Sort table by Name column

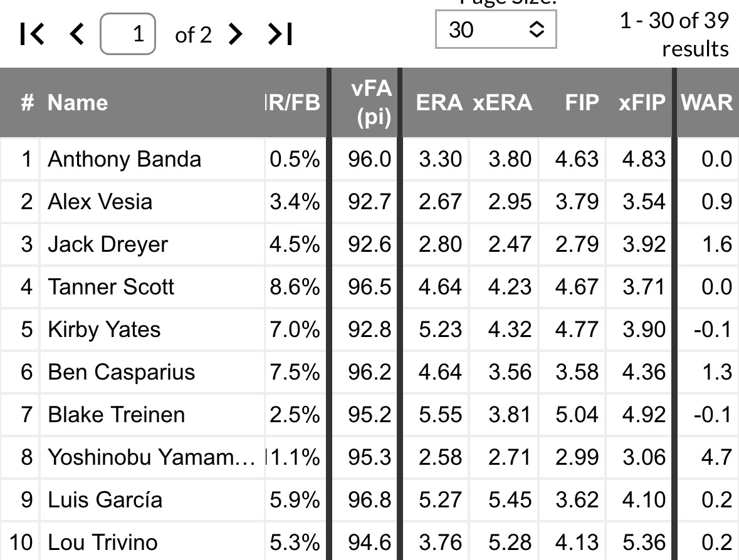click(78, 103)
